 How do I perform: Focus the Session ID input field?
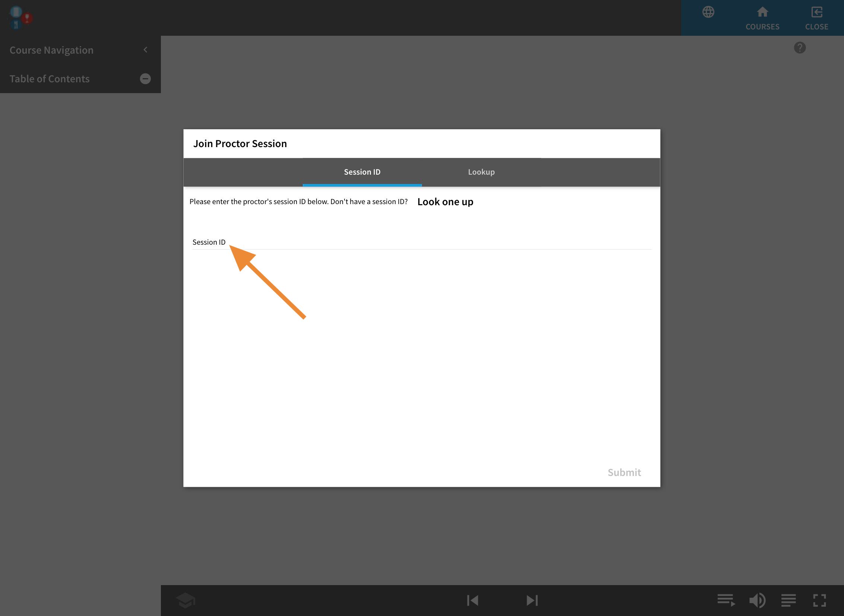tap(421, 242)
